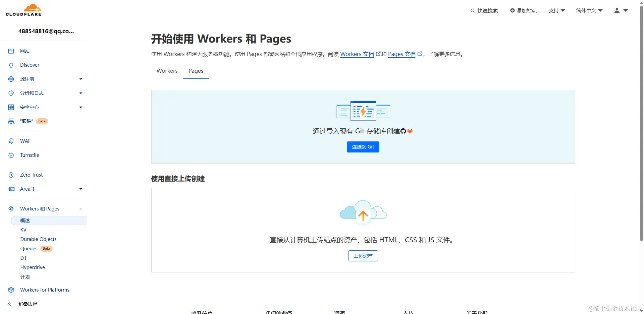The image size is (644, 314).
Task: Click the Cloudflare logo
Action: [23, 10]
